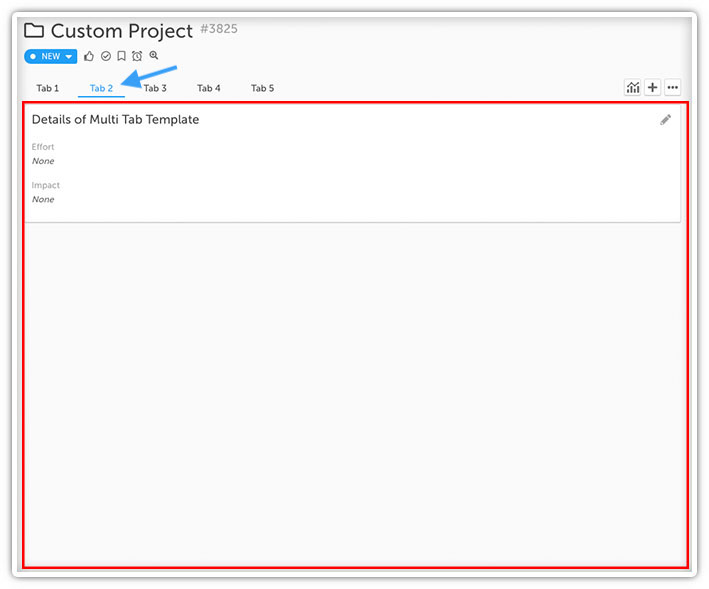
Task: Click the Impact field value None
Action: tap(43, 199)
